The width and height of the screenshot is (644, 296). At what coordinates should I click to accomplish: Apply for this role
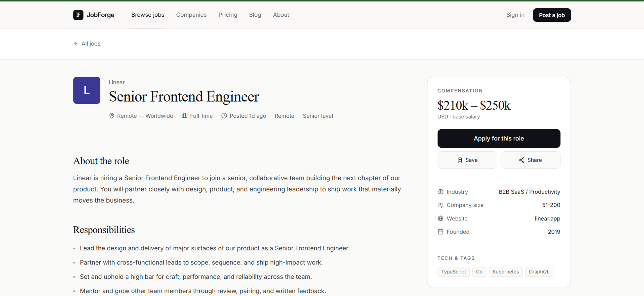coord(499,139)
